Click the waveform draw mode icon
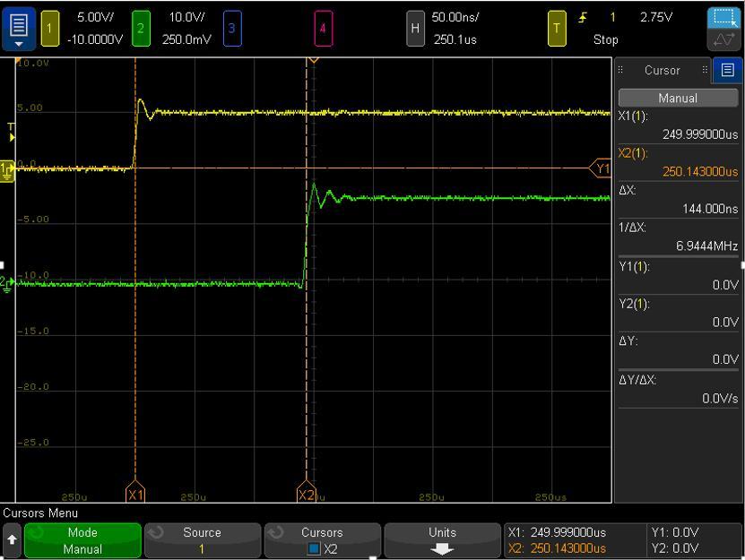The width and height of the screenshot is (745, 560). 723,40
